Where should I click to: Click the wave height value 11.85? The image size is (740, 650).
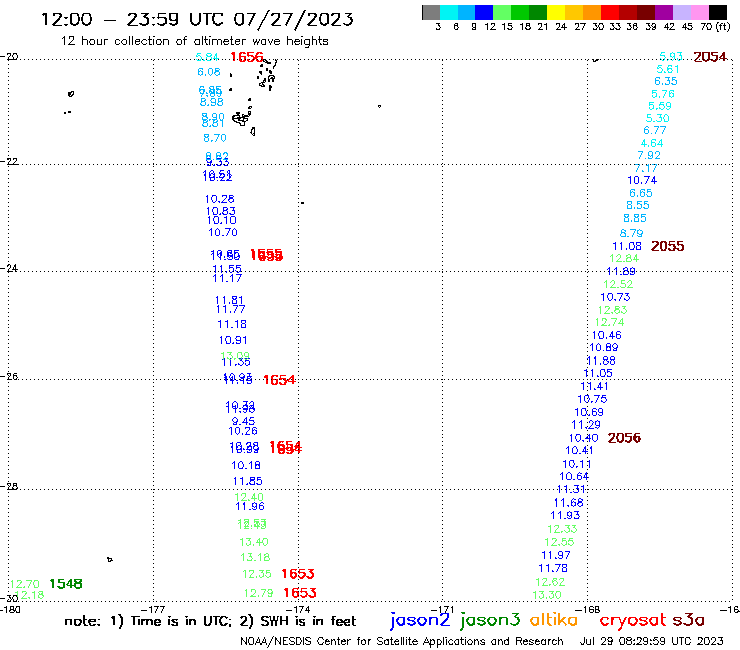[247, 481]
